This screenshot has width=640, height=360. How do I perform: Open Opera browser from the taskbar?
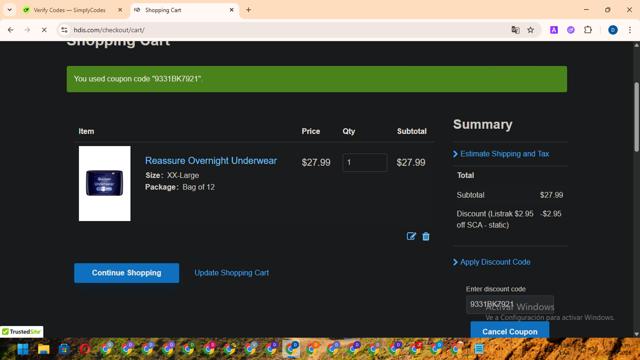[85, 349]
